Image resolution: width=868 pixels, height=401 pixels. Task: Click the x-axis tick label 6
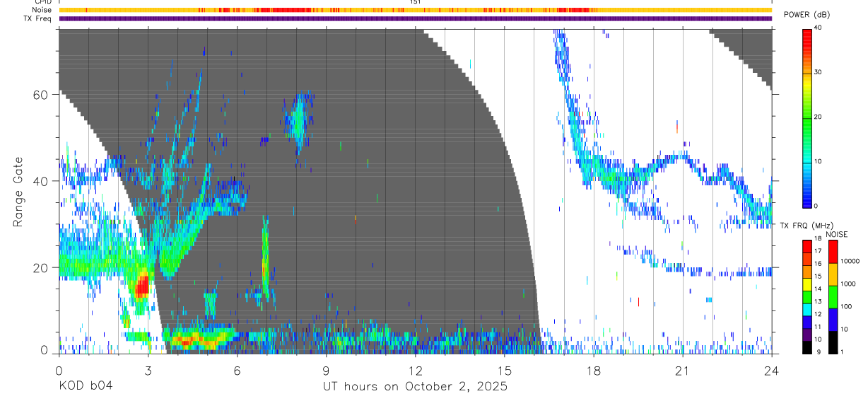coord(237,370)
